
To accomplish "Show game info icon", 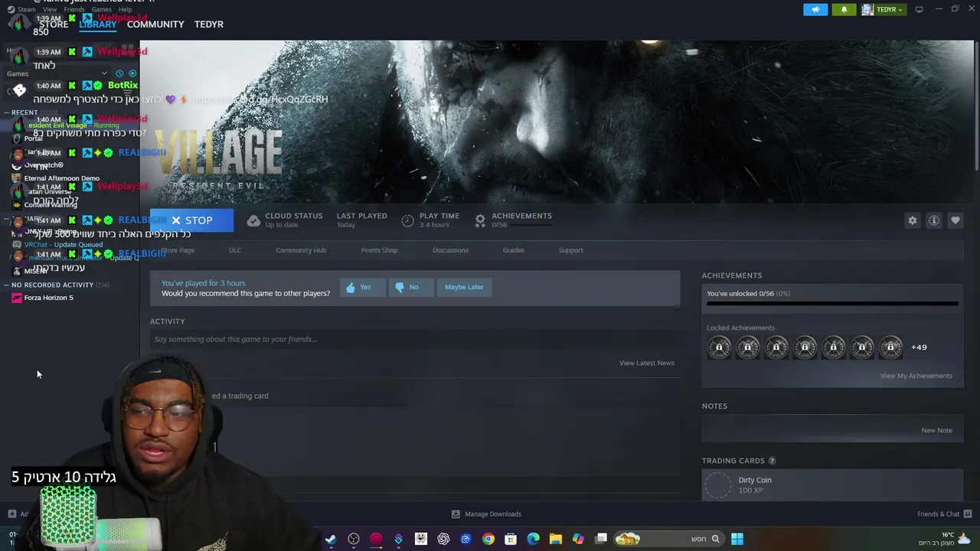I will [934, 220].
